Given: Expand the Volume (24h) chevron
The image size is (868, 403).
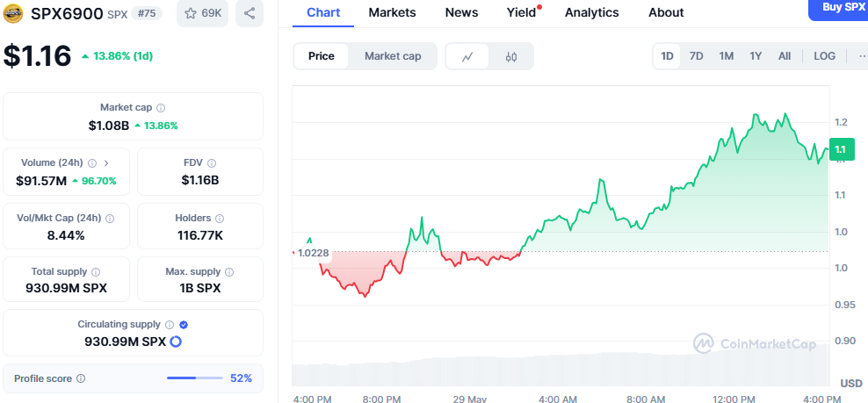Looking at the screenshot, I should coord(106,162).
